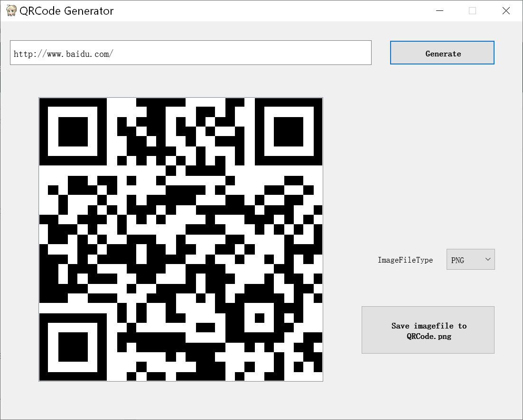Click the app icon in title bar
The width and height of the screenshot is (523, 420).
11,10
